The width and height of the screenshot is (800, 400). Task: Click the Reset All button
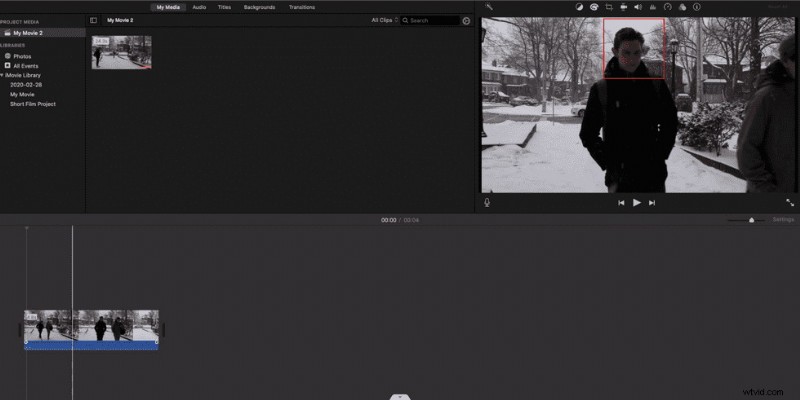[x=778, y=7]
